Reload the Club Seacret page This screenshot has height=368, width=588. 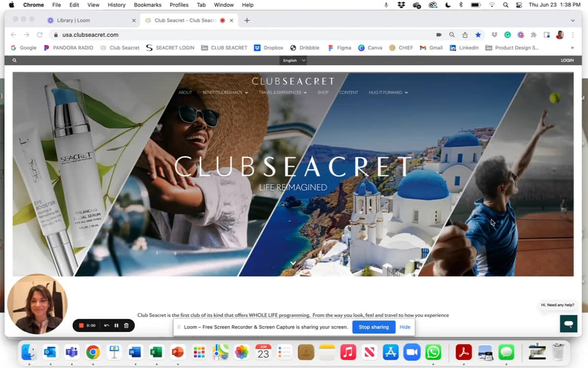point(39,35)
